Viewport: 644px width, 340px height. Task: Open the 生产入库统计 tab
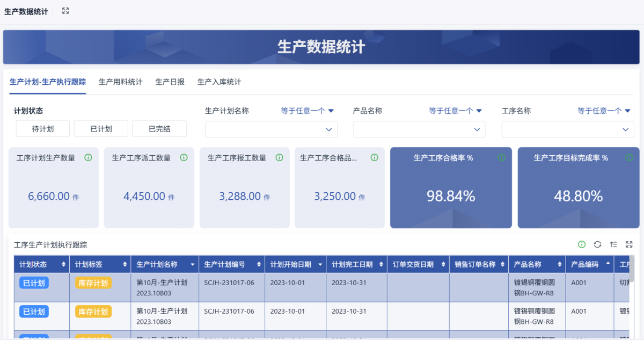click(x=219, y=82)
